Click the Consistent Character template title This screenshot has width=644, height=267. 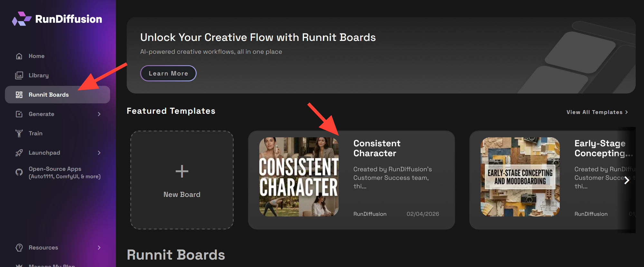tap(377, 148)
